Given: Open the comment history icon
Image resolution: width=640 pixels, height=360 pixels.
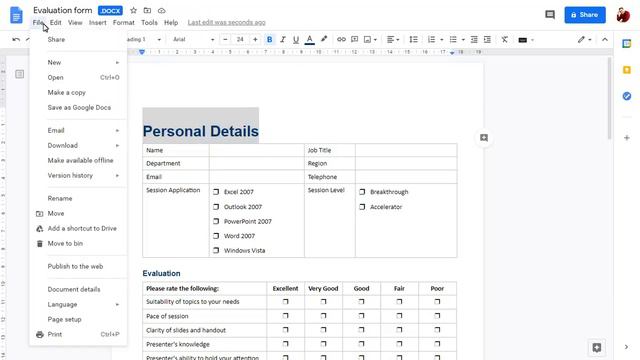Looking at the screenshot, I should (x=550, y=15).
